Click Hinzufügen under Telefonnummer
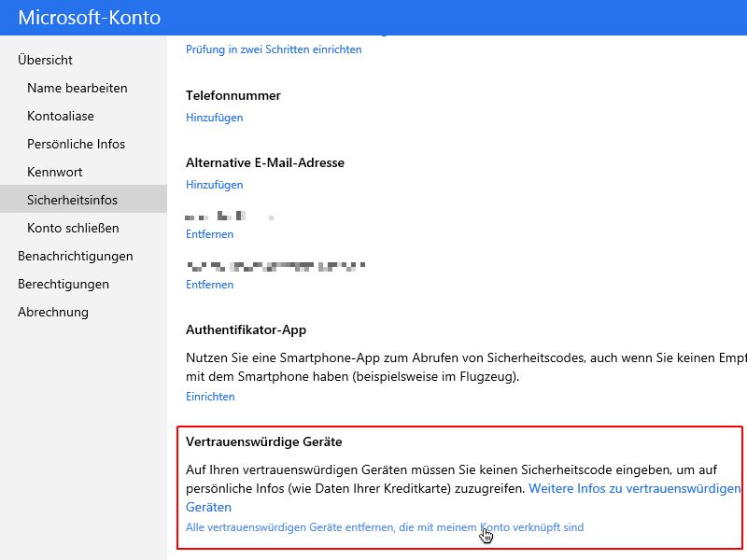The width and height of the screenshot is (747, 560). click(x=215, y=118)
